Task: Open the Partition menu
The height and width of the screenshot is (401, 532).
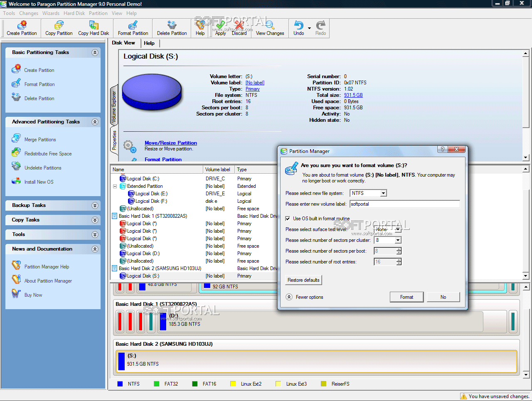Action: pyautogui.click(x=98, y=13)
